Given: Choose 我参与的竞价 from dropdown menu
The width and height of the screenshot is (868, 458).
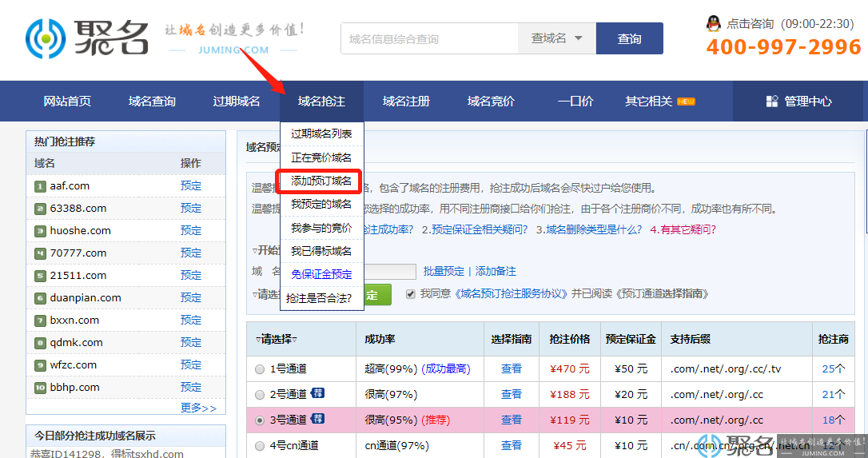Looking at the screenshot, I should coord(321,228).
